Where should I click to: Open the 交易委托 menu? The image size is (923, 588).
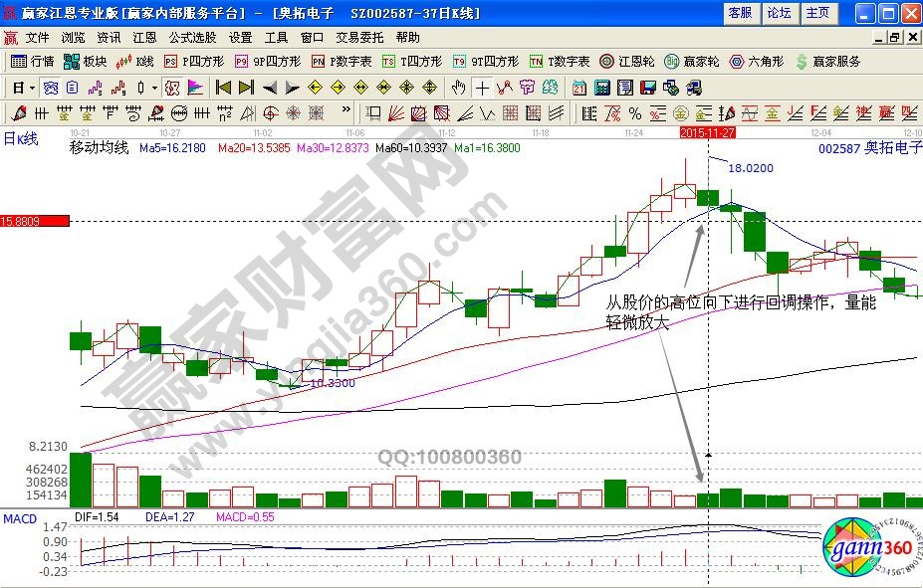click(x=360, y=37)
